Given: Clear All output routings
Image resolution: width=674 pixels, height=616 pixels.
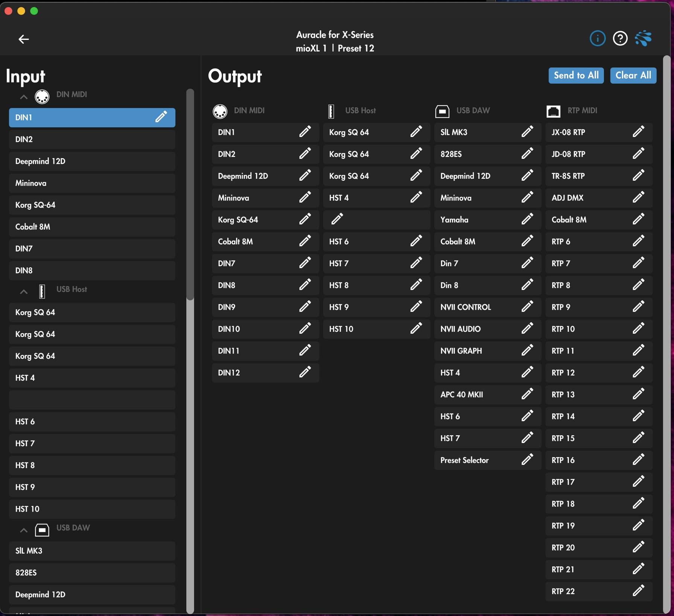Looking at the screenshot, I should 633,75.
